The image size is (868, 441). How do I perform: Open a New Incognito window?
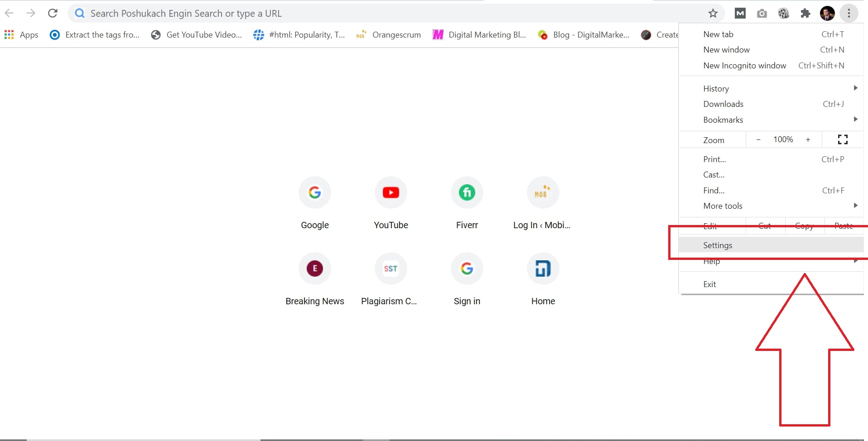point(744,65)
